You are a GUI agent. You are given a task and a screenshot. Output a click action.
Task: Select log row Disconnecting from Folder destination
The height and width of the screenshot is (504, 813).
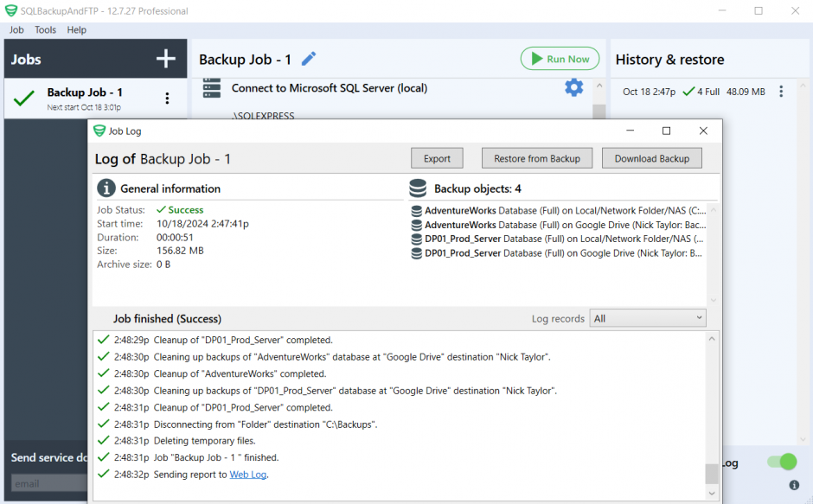[x=400, y=424]
